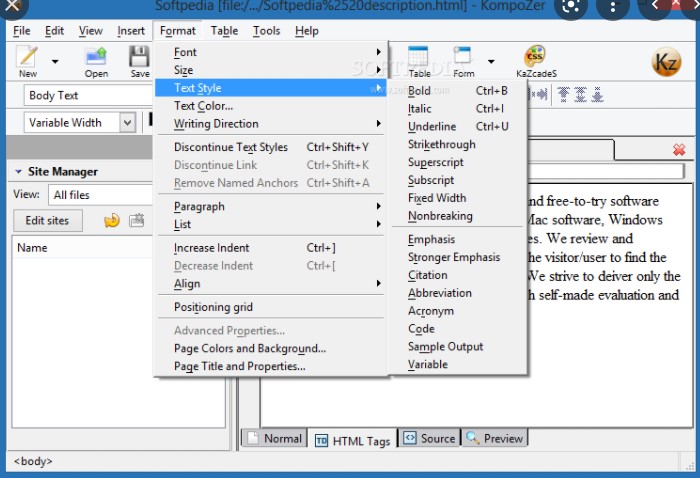Viewport: 700px width, 478px height.
Task: Switch to the Source view tab
Action: tap(429, 438)
